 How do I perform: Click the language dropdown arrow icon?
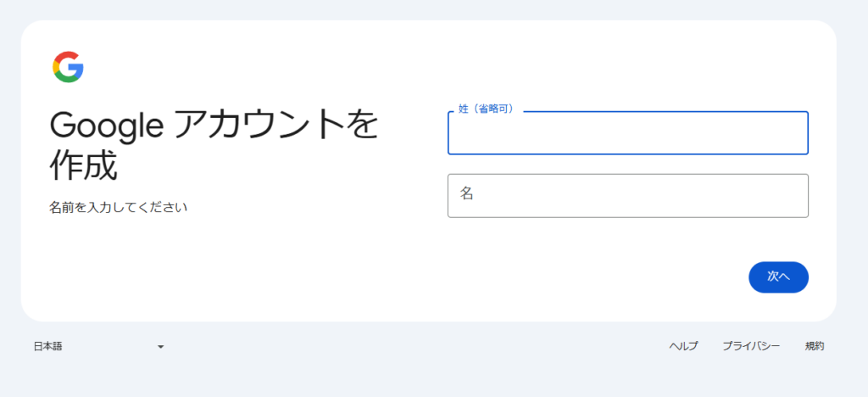pos(160,347)
